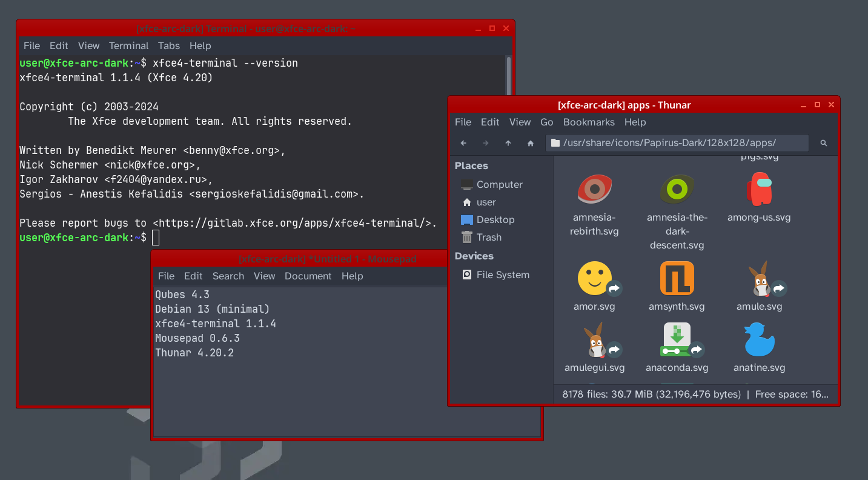Select the anatine.svg duck icon
Image resolution: width=868 pixels, height=480 pixels.
(759, 340)
